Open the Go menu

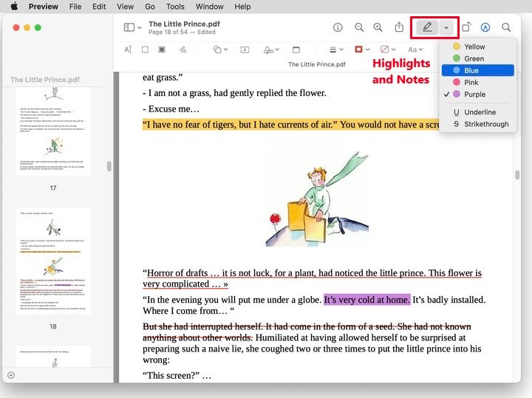(149, 7)
